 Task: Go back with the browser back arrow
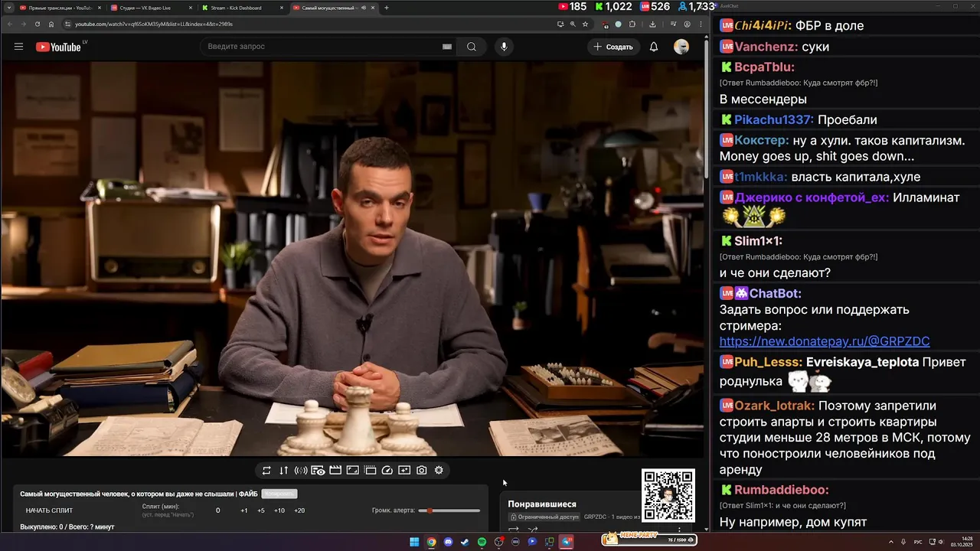[9, 24]
